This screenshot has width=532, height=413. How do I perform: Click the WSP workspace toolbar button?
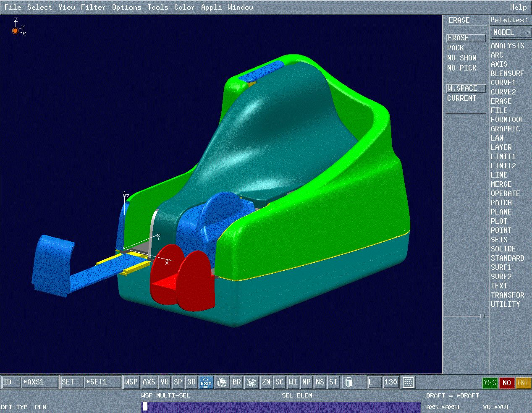point(131,382)
